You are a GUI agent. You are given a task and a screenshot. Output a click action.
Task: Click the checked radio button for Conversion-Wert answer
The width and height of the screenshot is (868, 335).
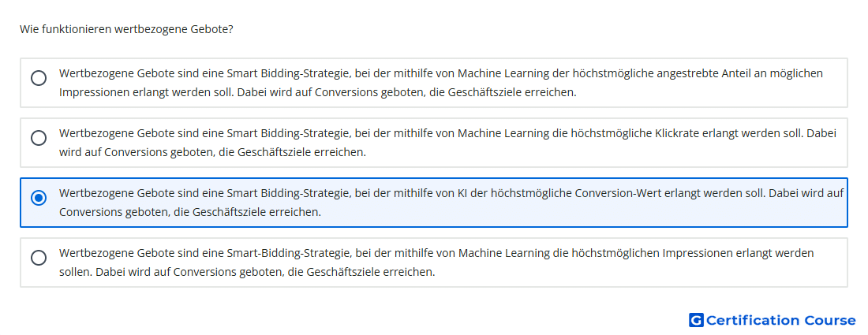click(39, 197)
